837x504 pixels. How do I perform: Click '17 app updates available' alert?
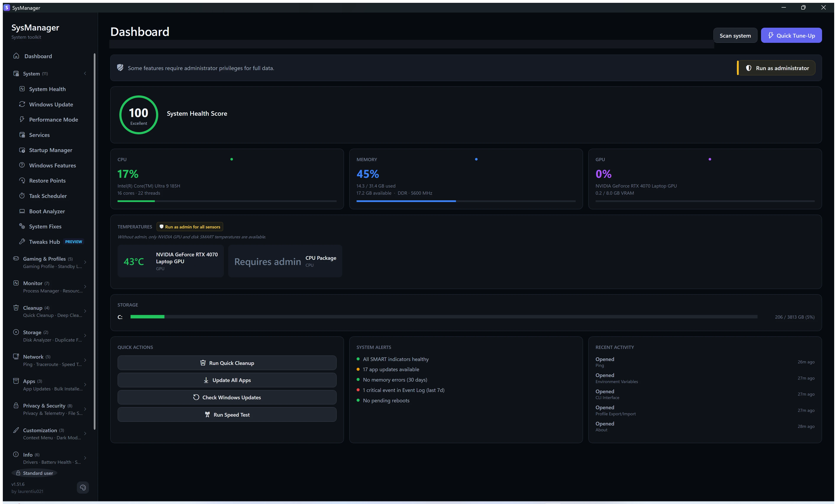pyautogui.click(x=391, y=369)
